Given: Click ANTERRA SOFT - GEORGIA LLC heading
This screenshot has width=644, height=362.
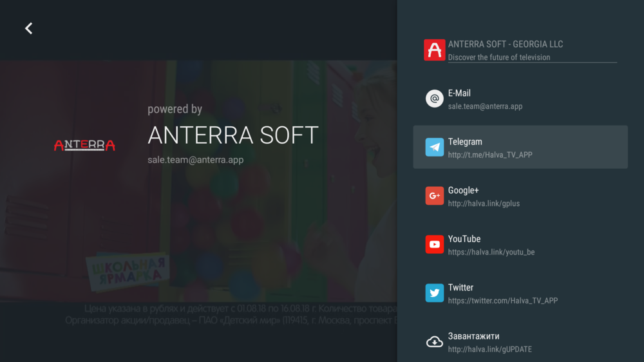Looking at the screenshot, I should point(505,44).
